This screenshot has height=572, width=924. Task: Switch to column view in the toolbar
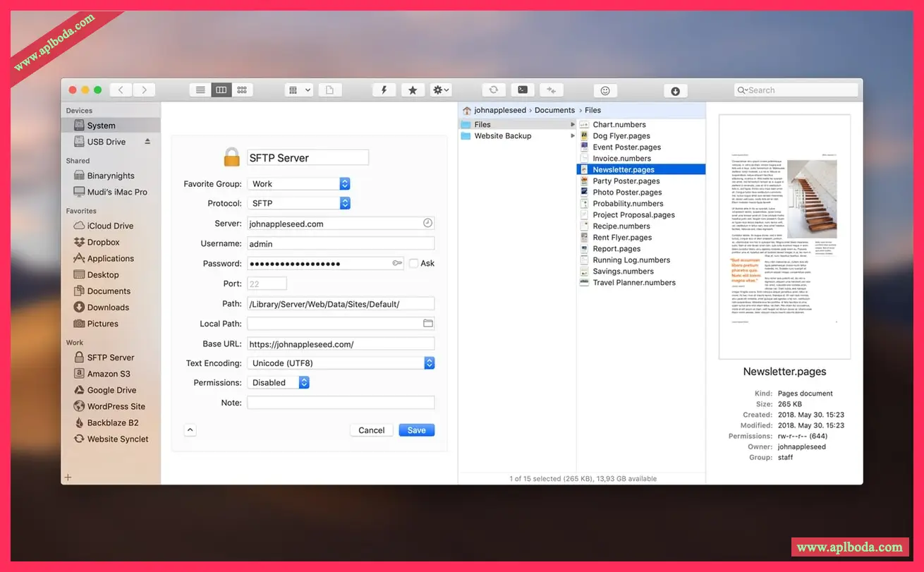point(221,90)
